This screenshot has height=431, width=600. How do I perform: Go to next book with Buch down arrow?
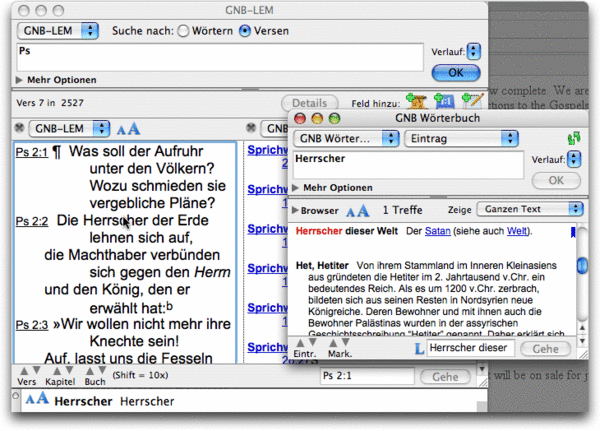coord(102,370)
